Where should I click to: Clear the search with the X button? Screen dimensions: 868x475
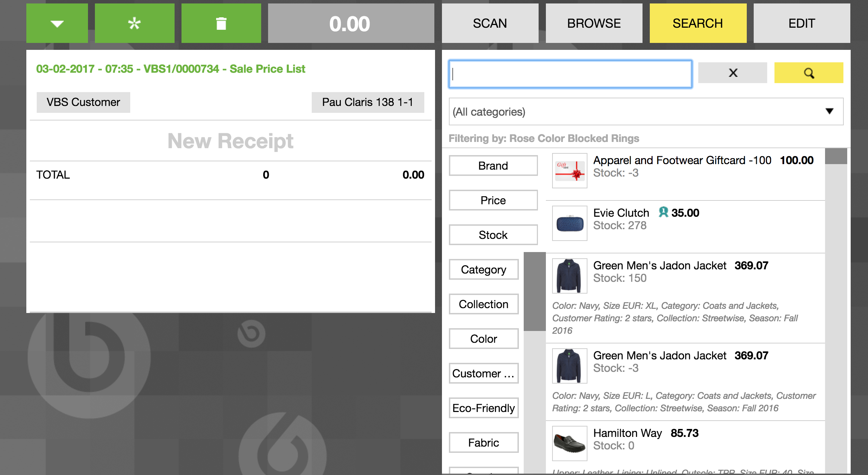733,73
